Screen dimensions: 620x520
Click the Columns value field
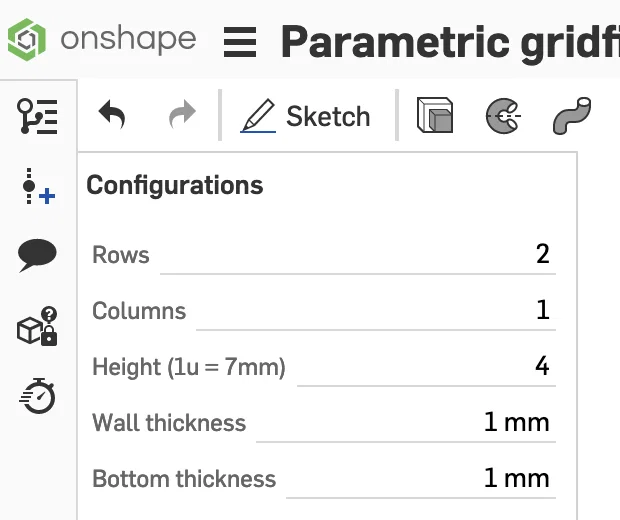click(x=375, y=310)
